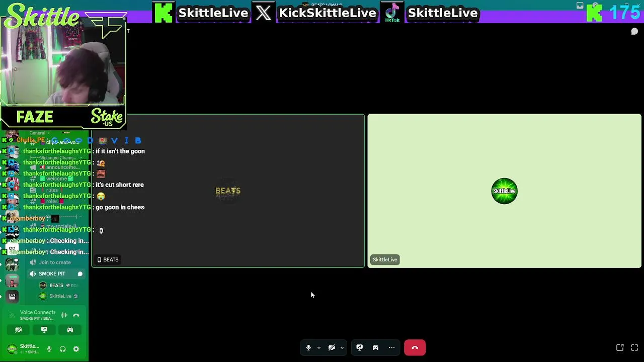644x362 pixels.
Task: Click the SkittleLive name label on tile
Action: [x=385, y=259]
